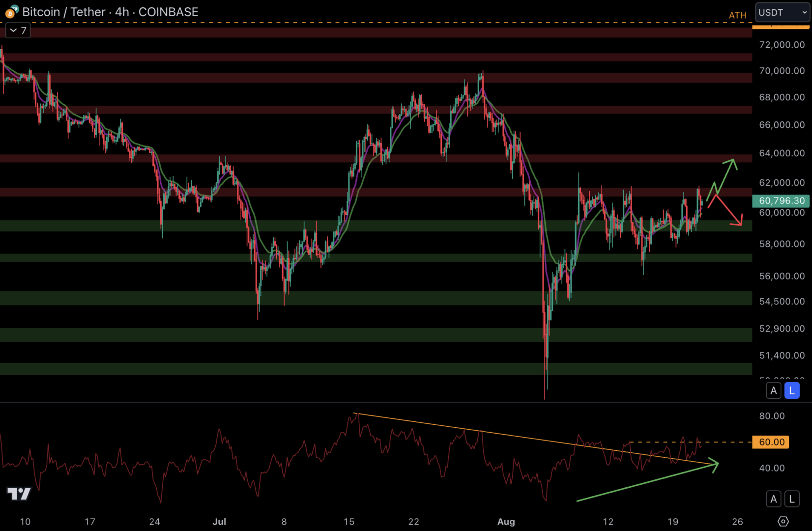
Task: Click the TradingView logo
Action: coord(19,493)
